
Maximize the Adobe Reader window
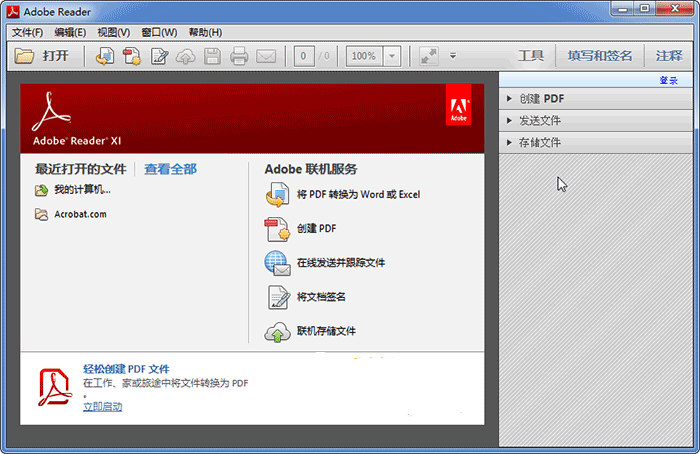click(x=645, y=9)
